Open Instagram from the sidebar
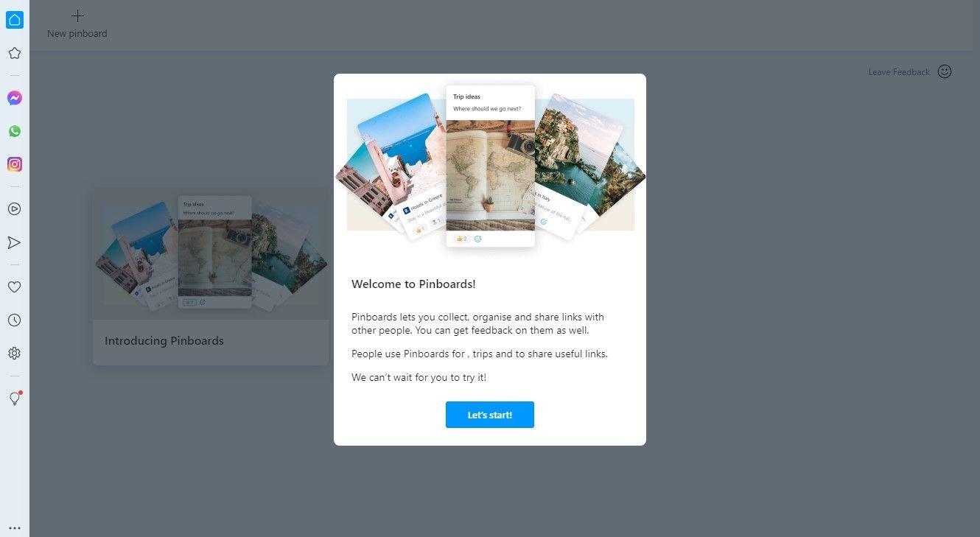 (x=14, y=164)
